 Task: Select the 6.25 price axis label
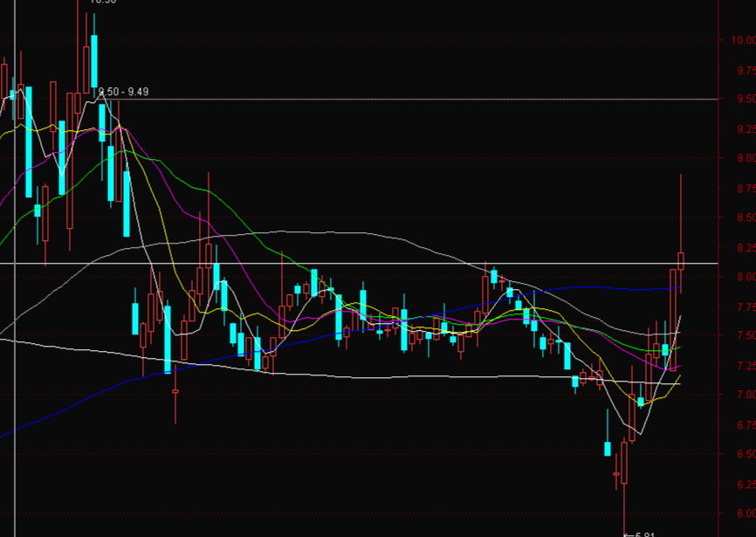coord(746,484)
